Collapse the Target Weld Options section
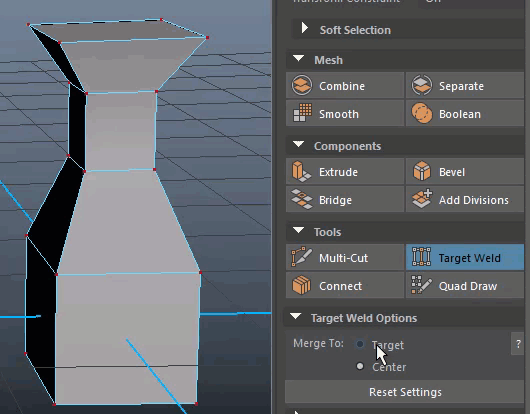The height and width of the screenshot is (414, 530). pyautogui.click(x=296, y=316)
